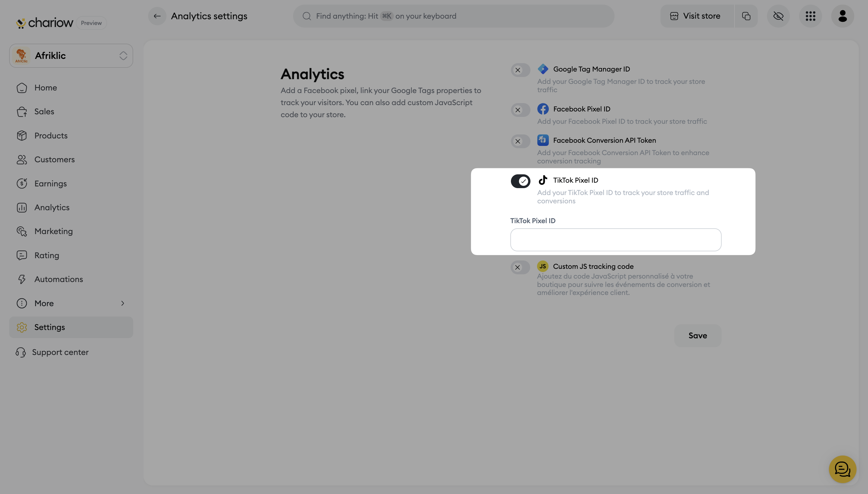Click the crossed-out eye visibility icon
Screen dimensions: 868x494
point(778,16)
